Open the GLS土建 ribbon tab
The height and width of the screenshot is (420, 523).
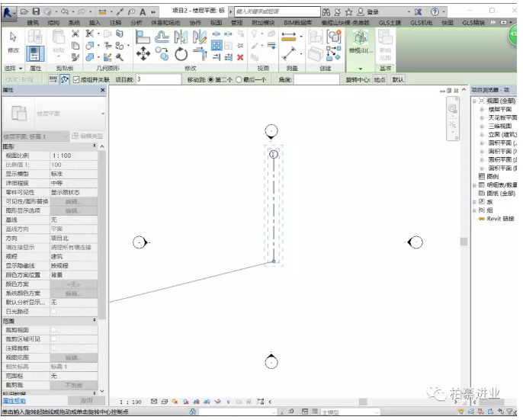390,23
